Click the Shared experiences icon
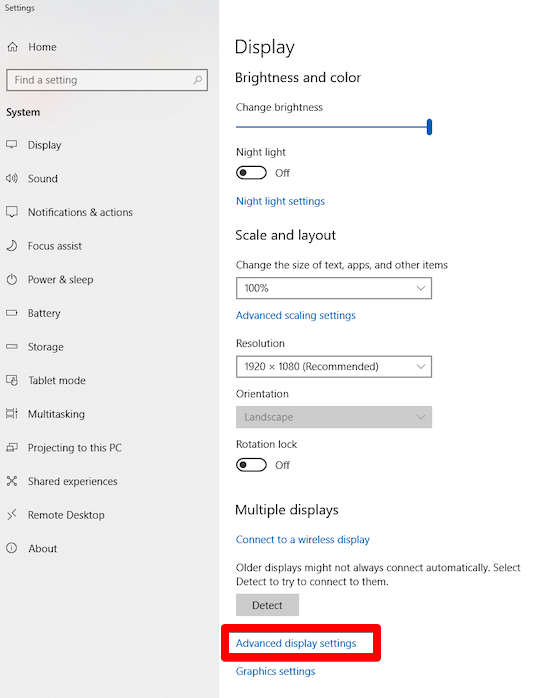The height and width of the screenshot is (698, 541). (x=12, y=481)
